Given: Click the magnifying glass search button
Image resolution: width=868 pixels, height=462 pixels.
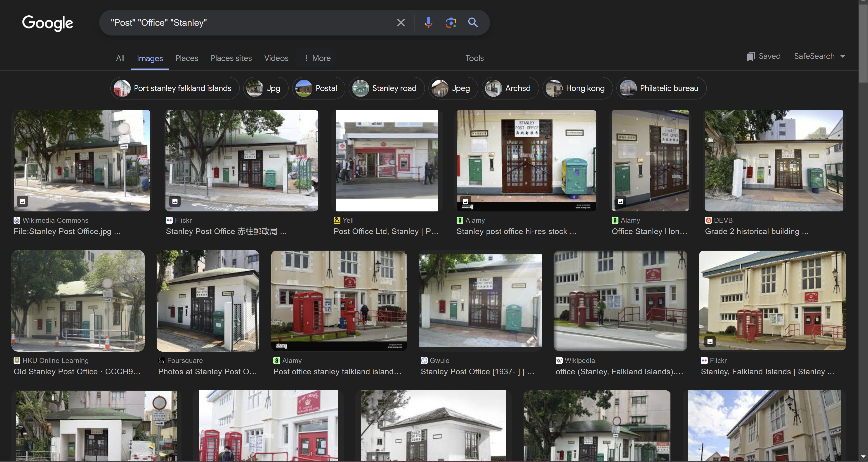Looking at the screenshot, I should [x=473, y=23].
